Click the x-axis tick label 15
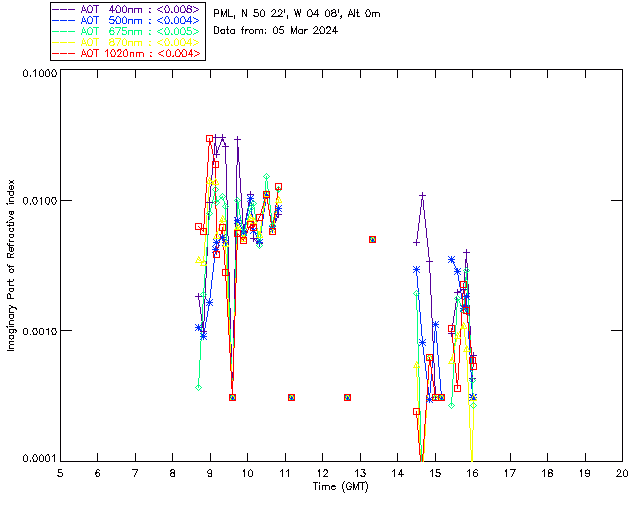 pos(435,473)
